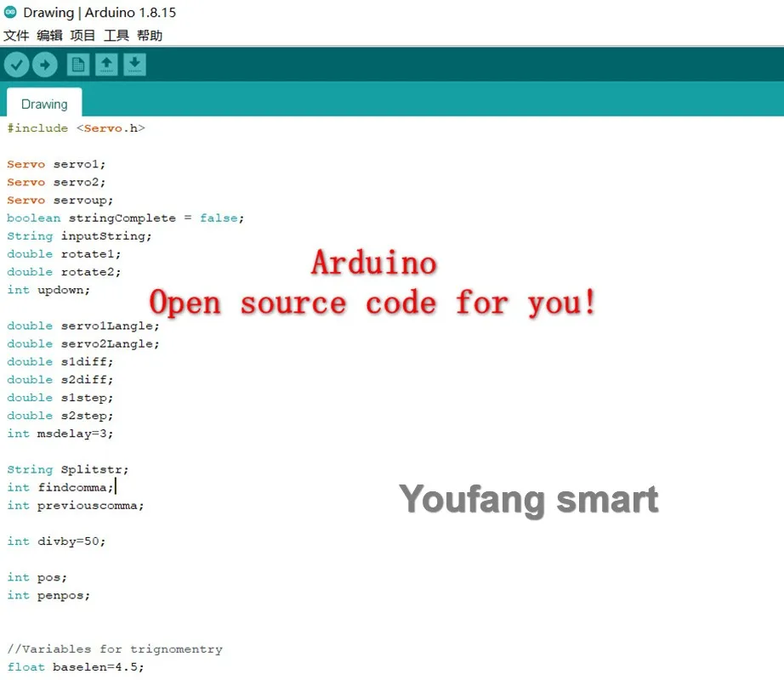The width and height of the screenshot is (784, 680).
Task: Click the line 'boolean stringComplete = false;'
Action: (x=126, y=218)
